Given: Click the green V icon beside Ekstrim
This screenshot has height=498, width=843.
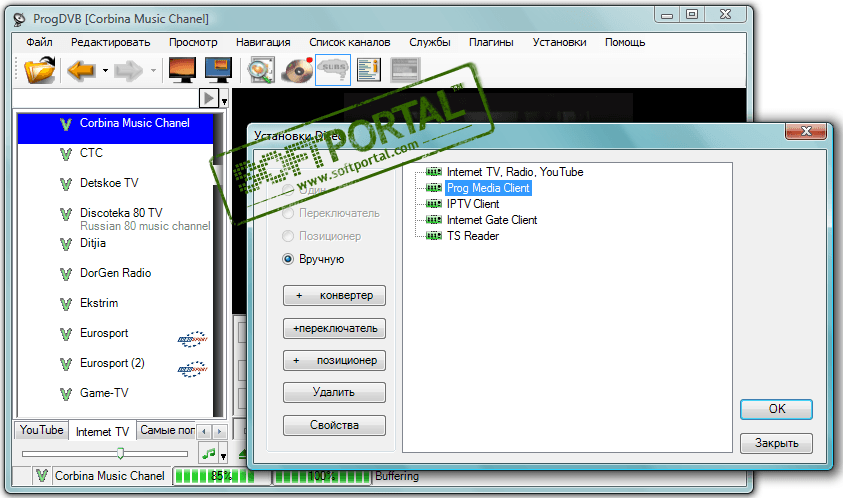Looking at the screenshot, I should pos(66,304).
